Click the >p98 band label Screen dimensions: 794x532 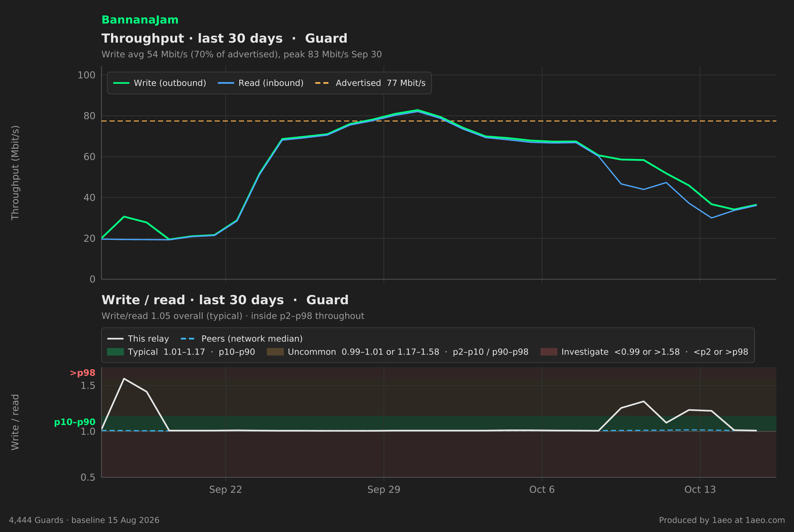point(83,373)
